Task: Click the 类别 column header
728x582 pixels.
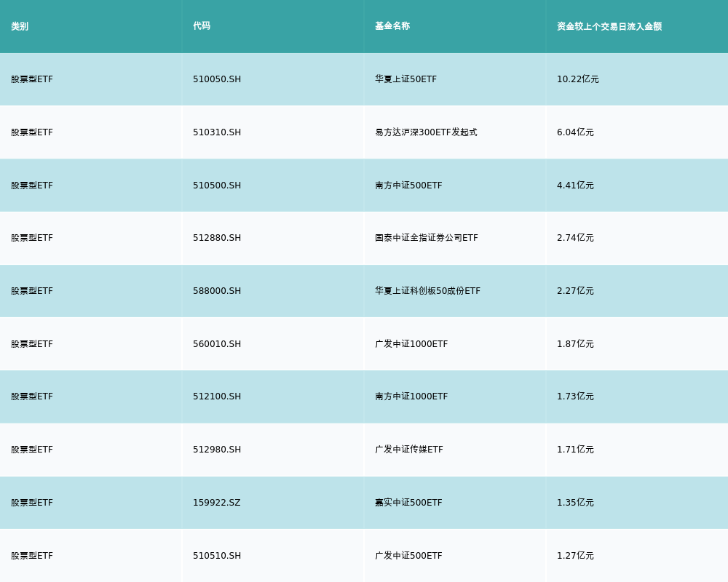Action: 20,26
